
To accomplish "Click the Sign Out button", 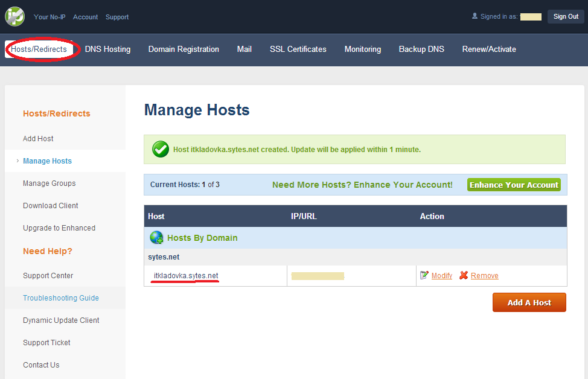I will (x=566, y=16).
